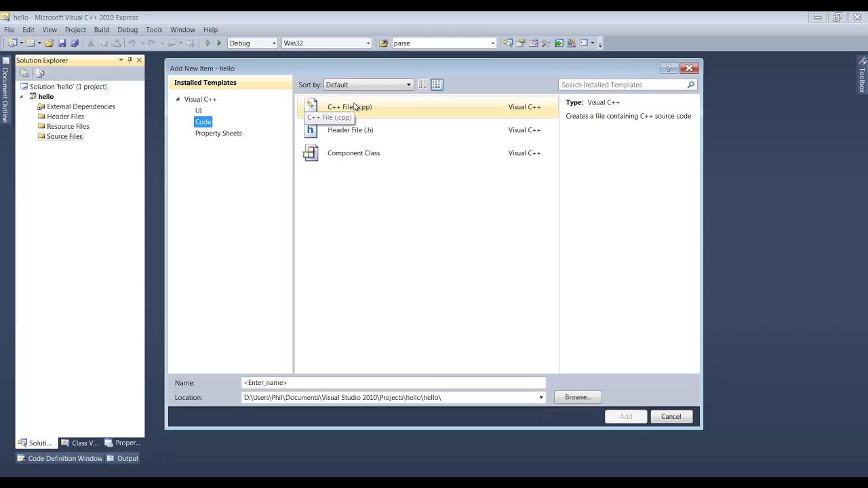Switch template list to small icons view
Image resolution: width=868 pixels, height=488 pixels.
423,85
